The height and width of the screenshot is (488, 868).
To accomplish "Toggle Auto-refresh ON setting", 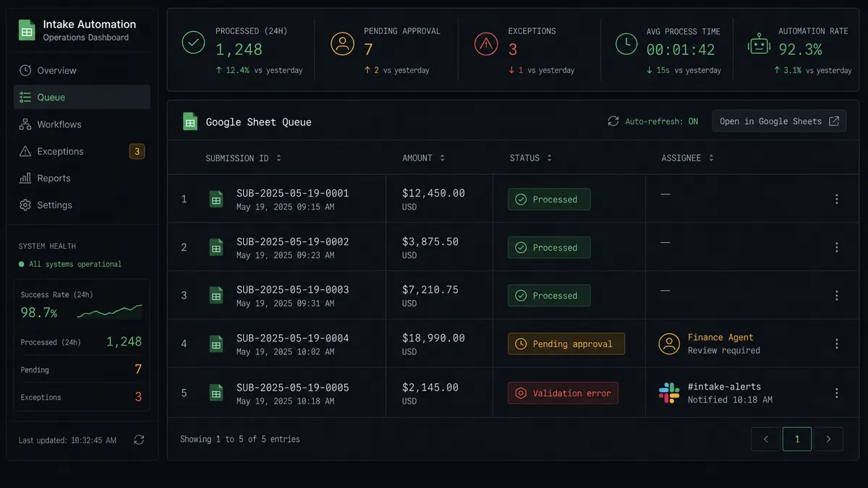I will (653, 121).
